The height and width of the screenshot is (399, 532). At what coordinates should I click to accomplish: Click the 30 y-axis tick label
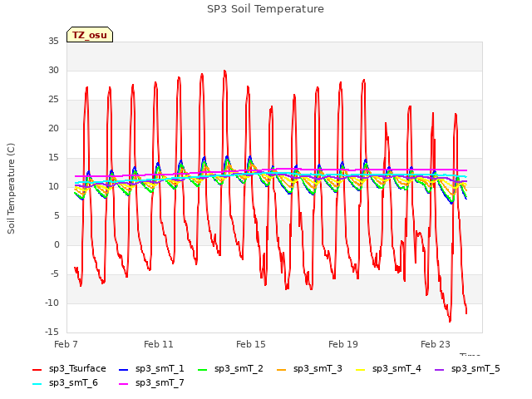53,70
